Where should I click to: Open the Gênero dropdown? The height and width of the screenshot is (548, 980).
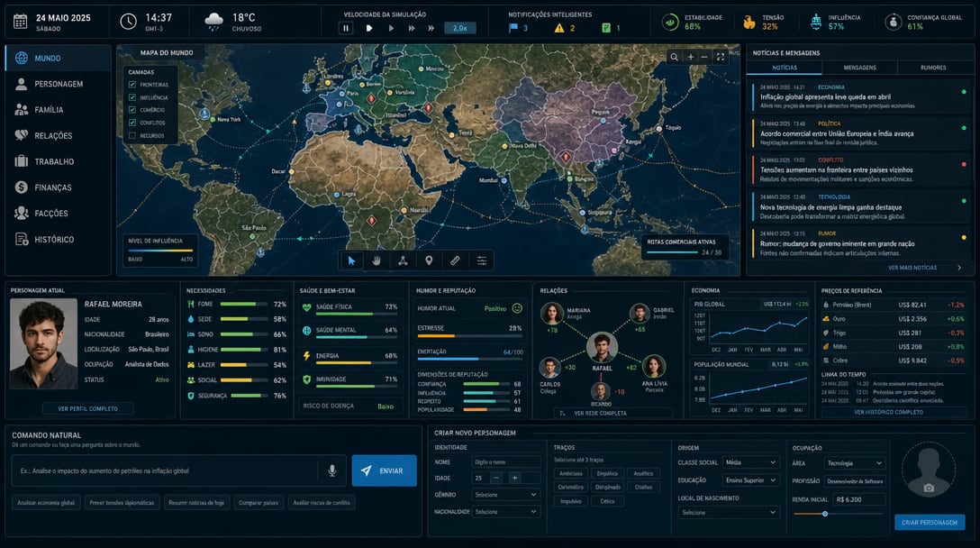[505, 495]
